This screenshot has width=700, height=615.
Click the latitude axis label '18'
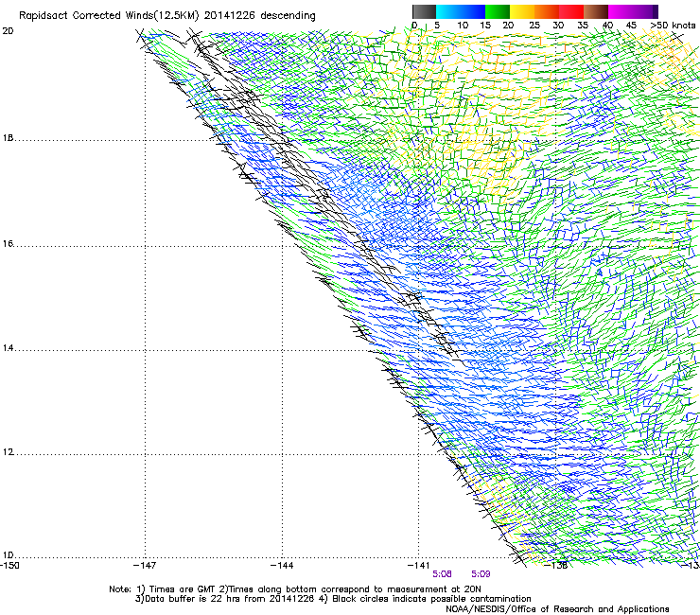8,138
